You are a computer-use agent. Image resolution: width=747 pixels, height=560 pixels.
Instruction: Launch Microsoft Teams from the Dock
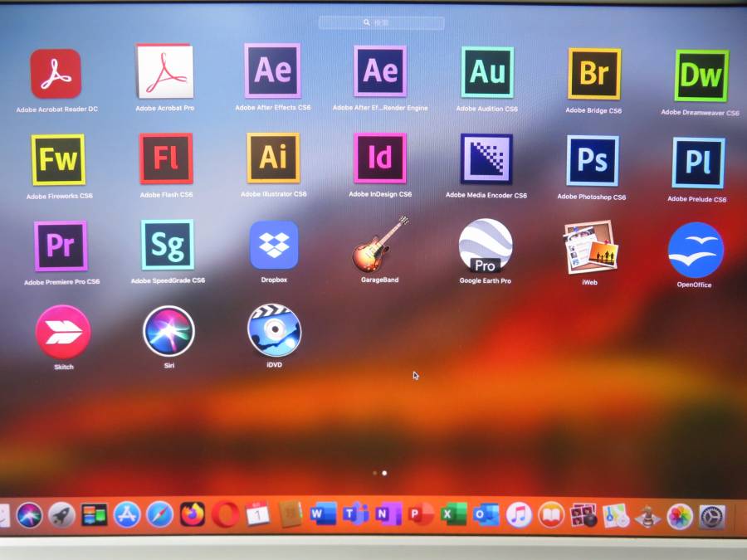point(355,514)
